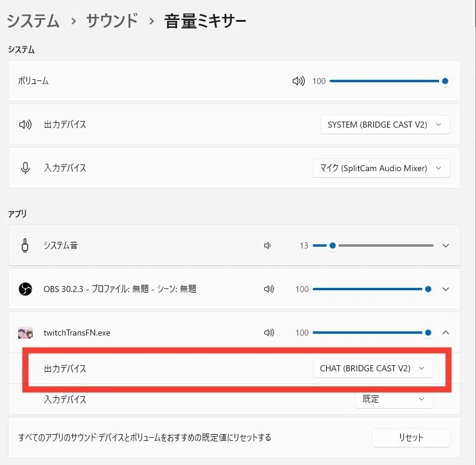This screenshot has width=476, height=465.
Task: Click the ボリューム label
Action: [x=33, y=81]
